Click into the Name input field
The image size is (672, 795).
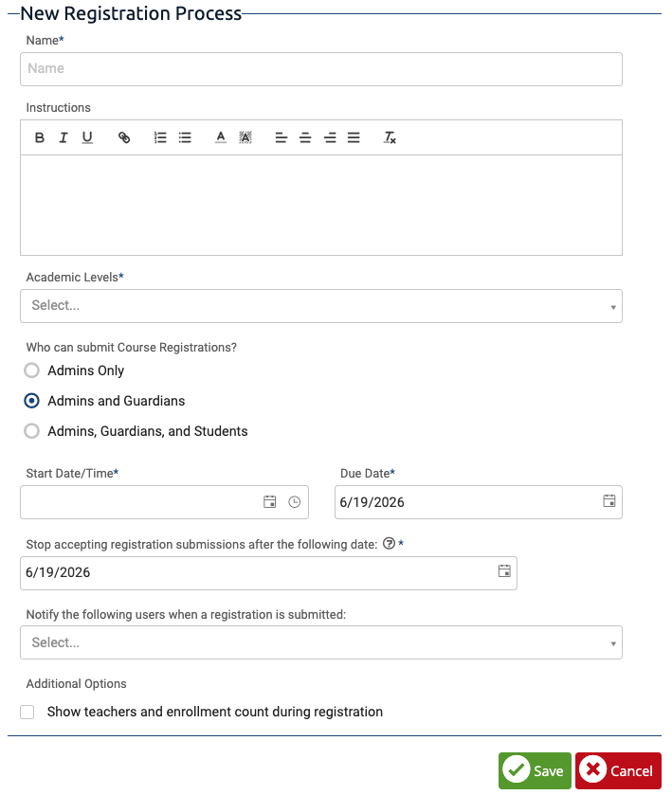point(320,68)
